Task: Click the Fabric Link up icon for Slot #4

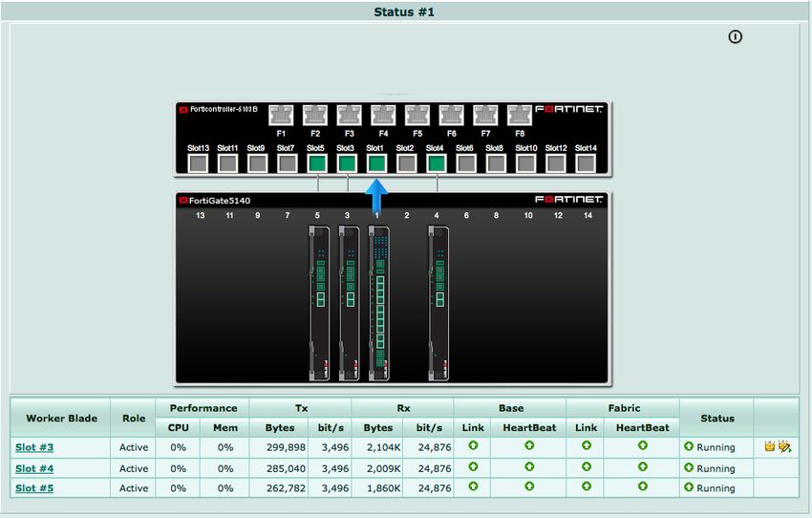Action: [587, 466]
